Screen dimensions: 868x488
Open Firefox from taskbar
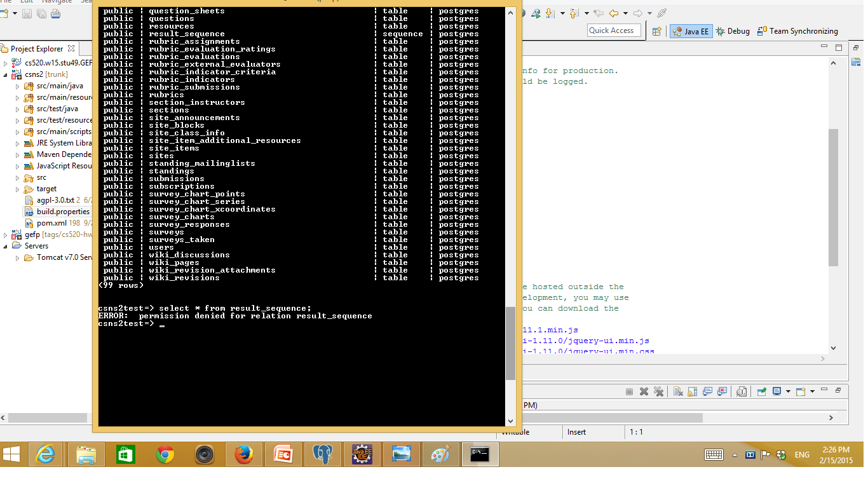point(244,454)
